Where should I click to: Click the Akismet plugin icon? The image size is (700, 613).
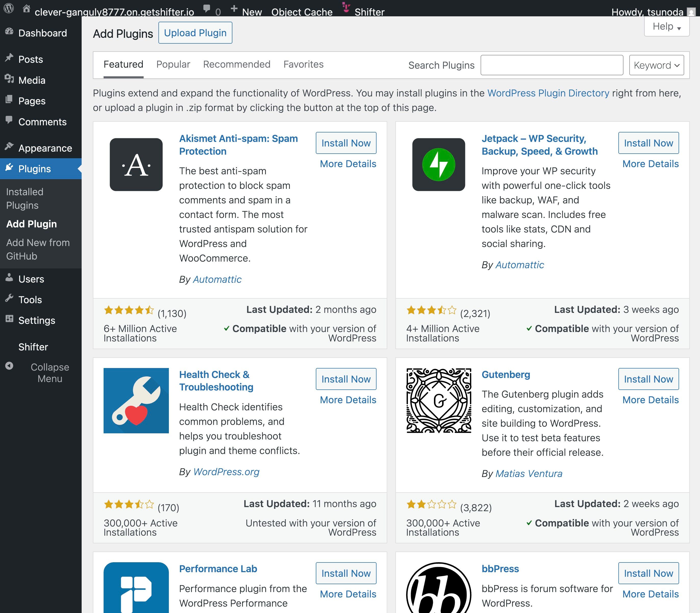pyautogui.click(x=136, y=165)
